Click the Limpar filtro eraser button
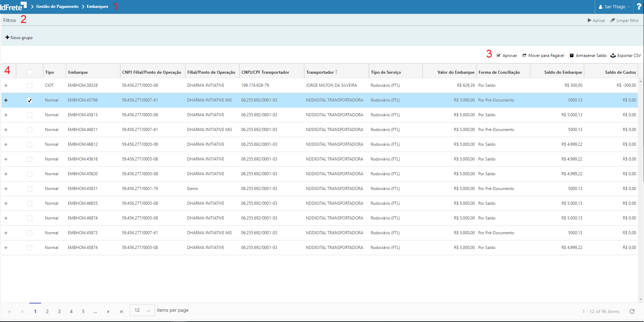Image resolution: width=644 pixels, height=322 pixels. (624, 21)
